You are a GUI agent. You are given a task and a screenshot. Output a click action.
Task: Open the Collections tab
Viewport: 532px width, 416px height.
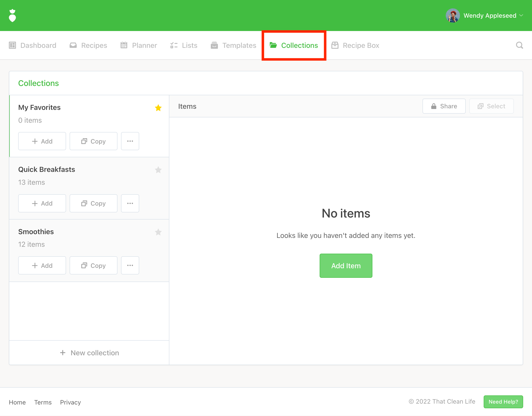[x=294, y=45]
